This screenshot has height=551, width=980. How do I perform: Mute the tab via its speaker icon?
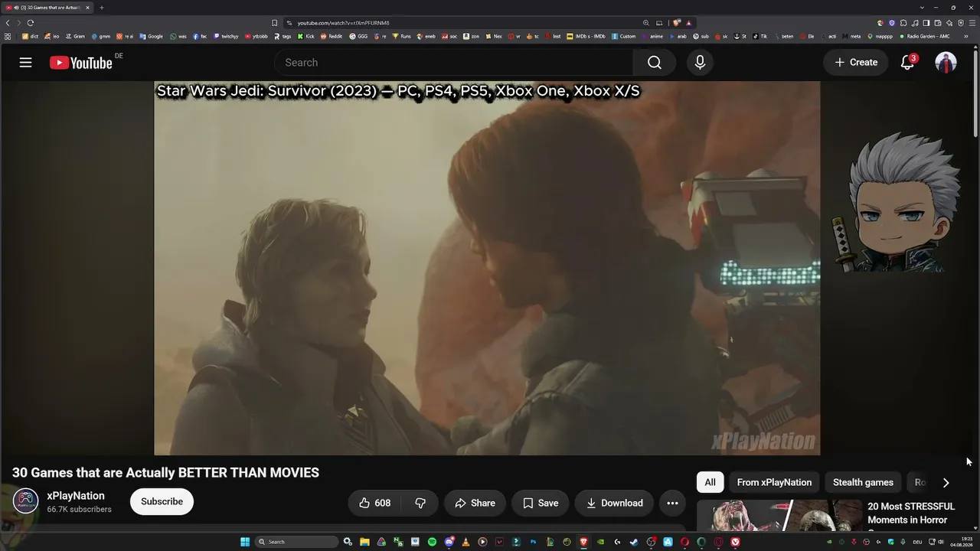tap(16, 8)
